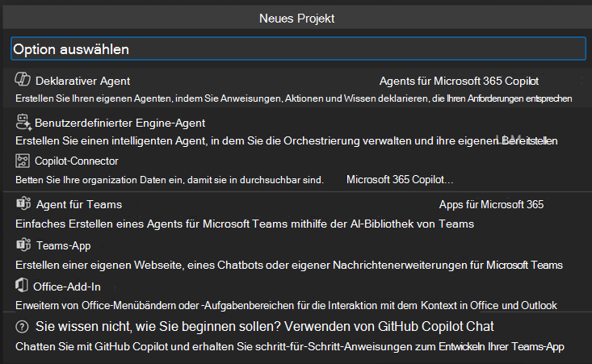
Task: Click the Office icon beside Office-Add-In
Action: (x=22, y=285)
